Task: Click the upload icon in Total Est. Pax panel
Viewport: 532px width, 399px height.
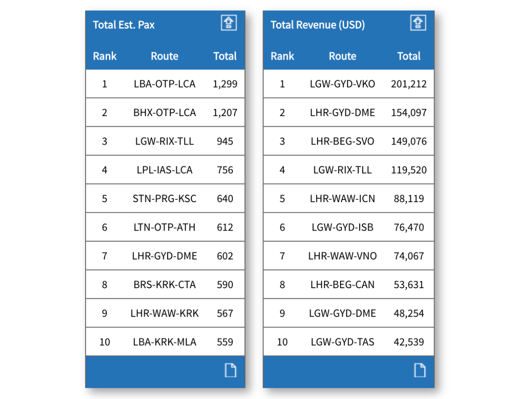Action: [x=229, y=23]
